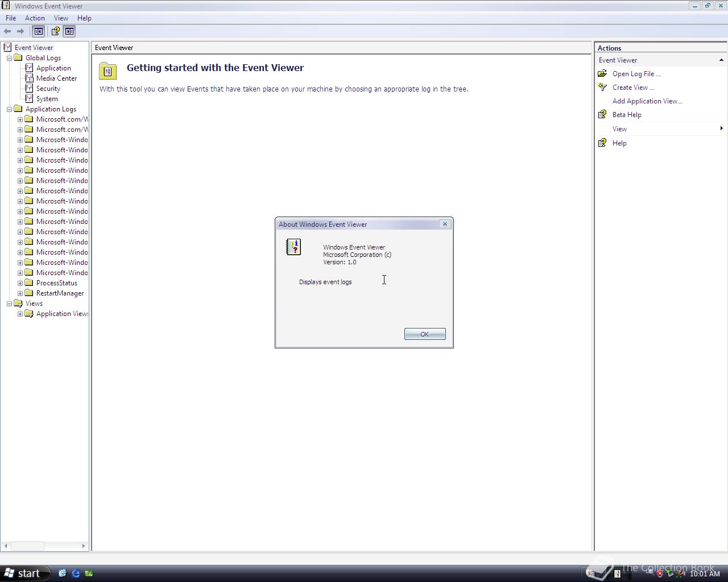The image size is (728, 582).
Task: Click the Windows start button
Action: point(24,573)
